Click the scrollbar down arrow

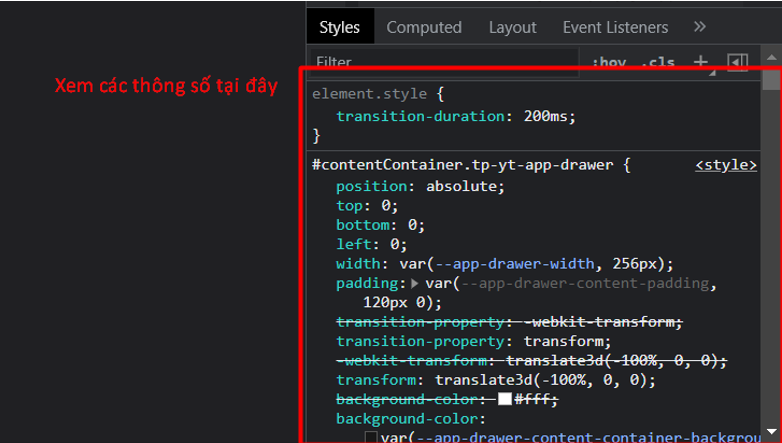click(x=772, y=432)
